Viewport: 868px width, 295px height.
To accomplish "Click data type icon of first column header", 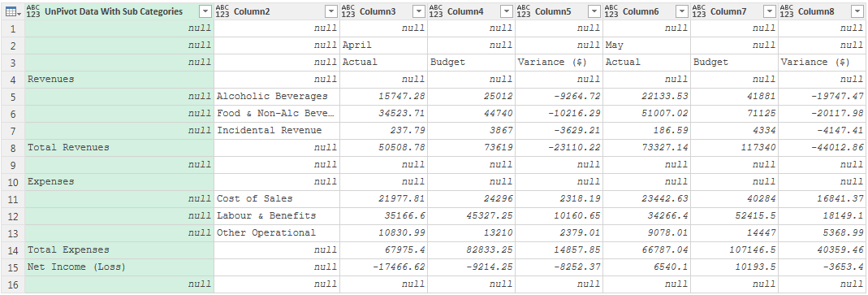I will click(33, 11).
